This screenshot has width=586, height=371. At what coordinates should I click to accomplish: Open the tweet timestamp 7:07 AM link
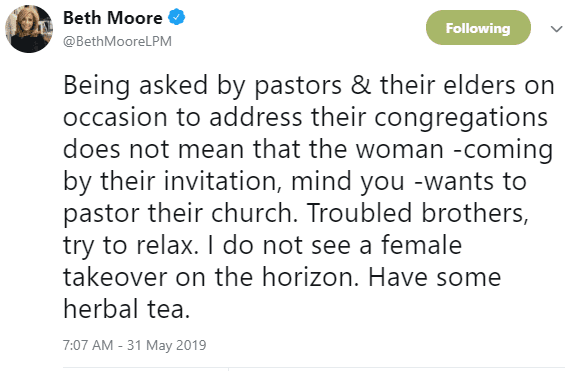88,345
